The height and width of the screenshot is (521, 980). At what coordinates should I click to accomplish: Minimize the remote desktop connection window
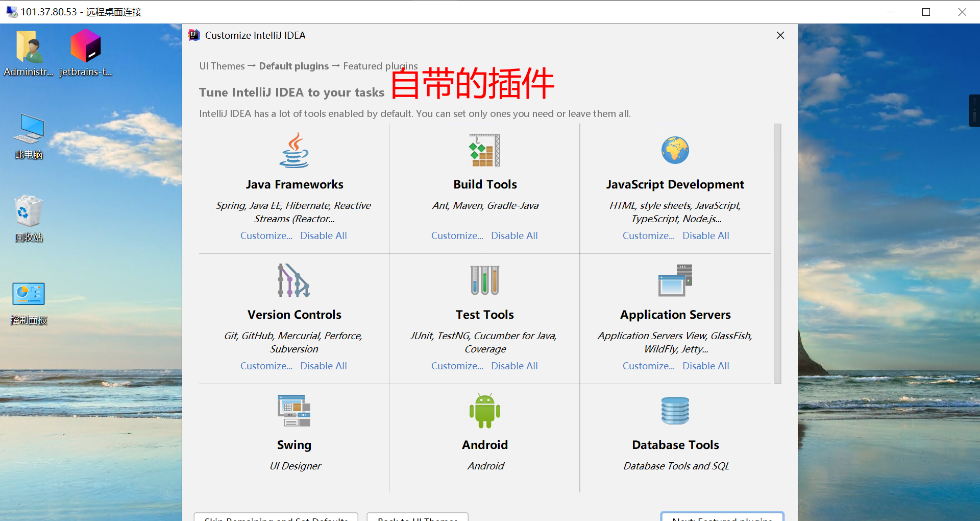pos(891,12)
